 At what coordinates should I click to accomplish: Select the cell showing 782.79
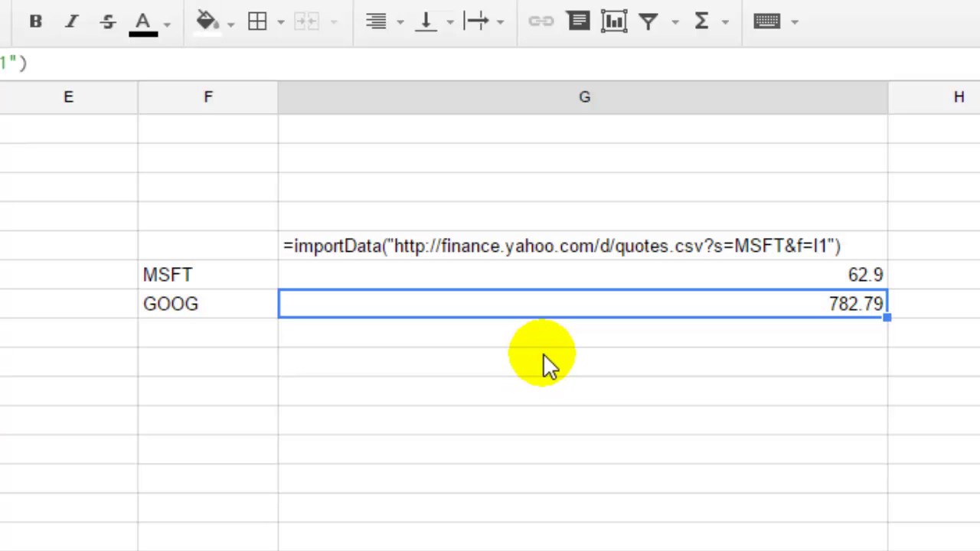tap(583, 304)
